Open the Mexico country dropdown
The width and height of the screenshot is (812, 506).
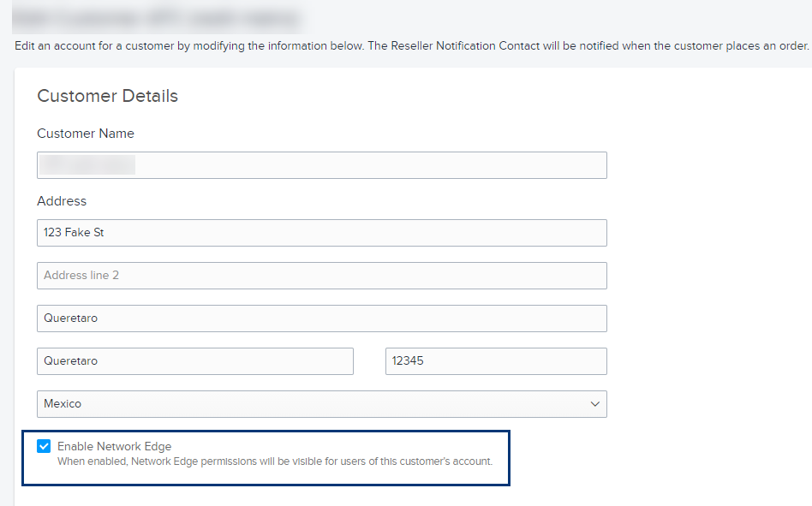[x=321, y=403]
